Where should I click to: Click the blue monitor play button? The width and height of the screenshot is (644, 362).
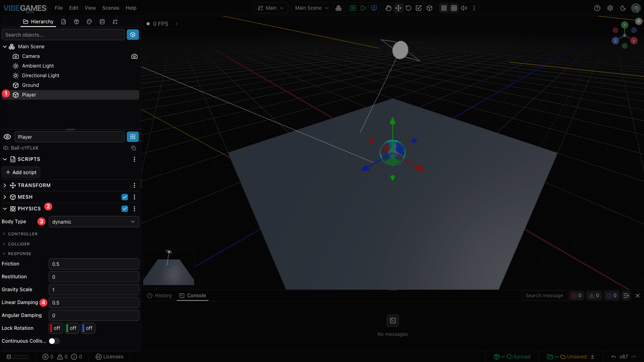click(x=374, y=8)
